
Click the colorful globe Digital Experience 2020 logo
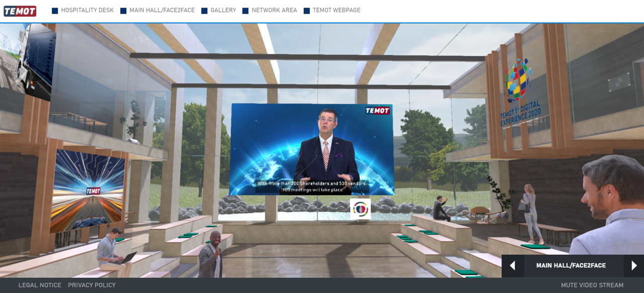[518, 81]
